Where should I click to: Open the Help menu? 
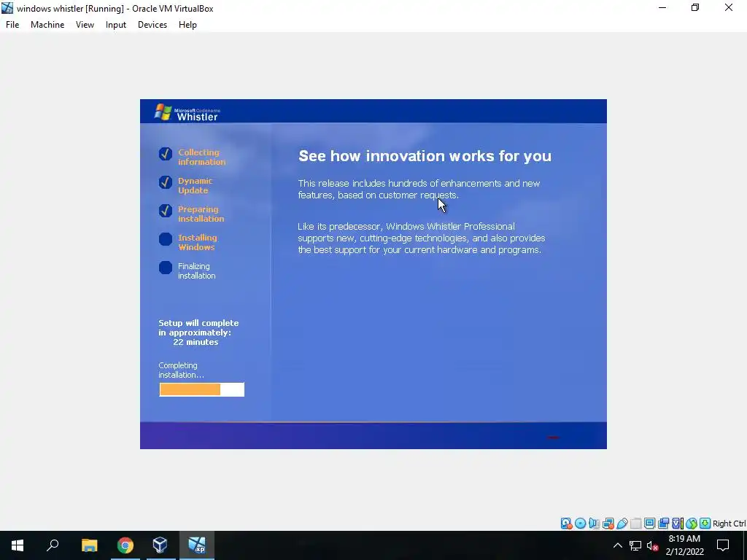pos(187,25)
